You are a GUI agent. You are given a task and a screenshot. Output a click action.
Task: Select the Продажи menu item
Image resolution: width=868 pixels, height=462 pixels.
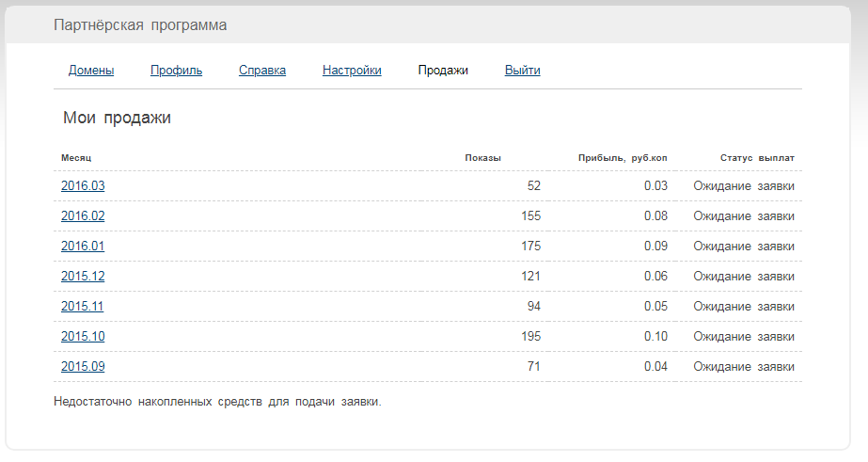point(443,71)
